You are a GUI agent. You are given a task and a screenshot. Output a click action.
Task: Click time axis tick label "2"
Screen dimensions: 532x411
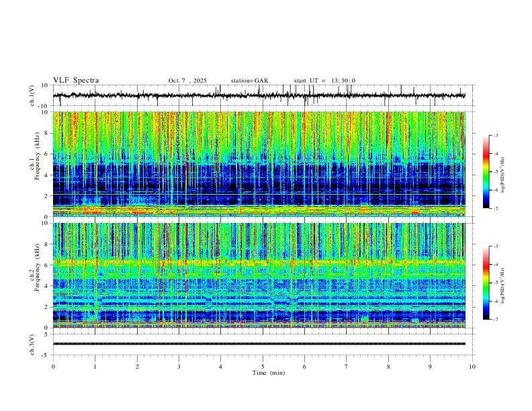tap(137, 367)
